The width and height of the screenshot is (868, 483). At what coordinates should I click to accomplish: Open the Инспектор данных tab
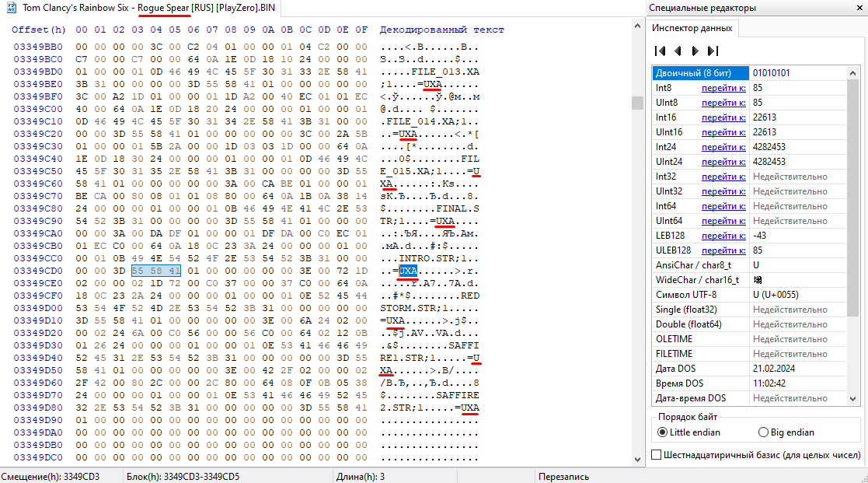[692, 28]
